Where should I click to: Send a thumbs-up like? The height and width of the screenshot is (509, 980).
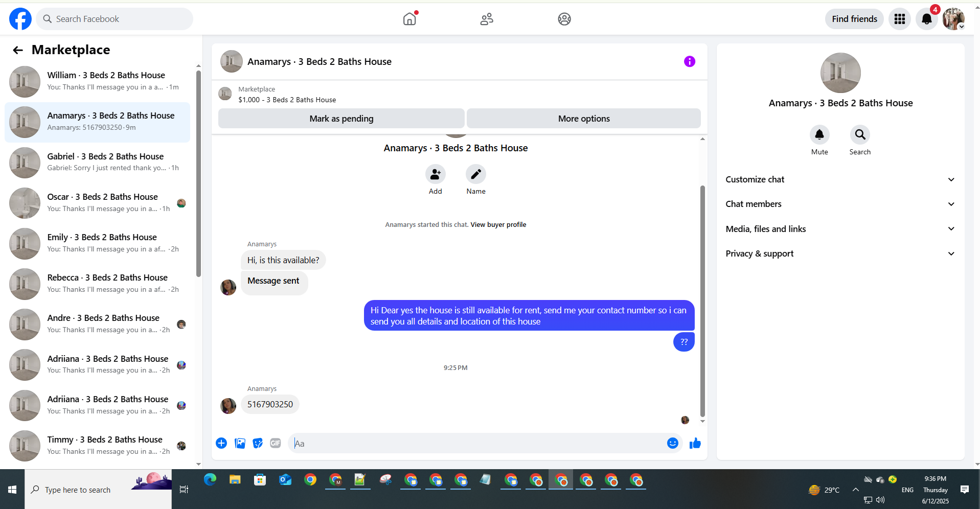click(x=695, y=443)
